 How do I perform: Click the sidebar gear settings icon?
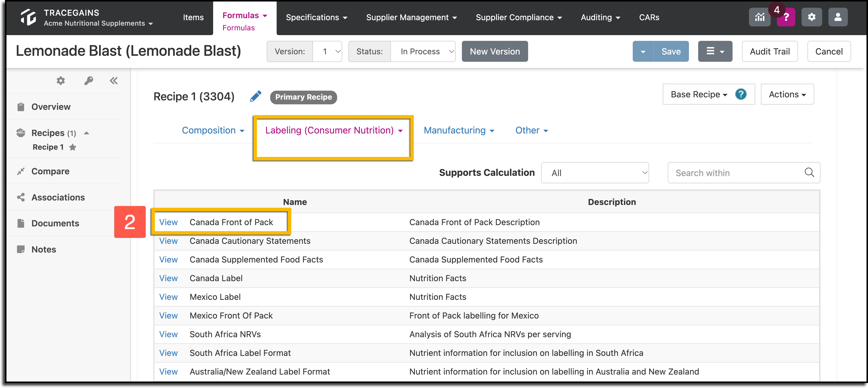61,81
